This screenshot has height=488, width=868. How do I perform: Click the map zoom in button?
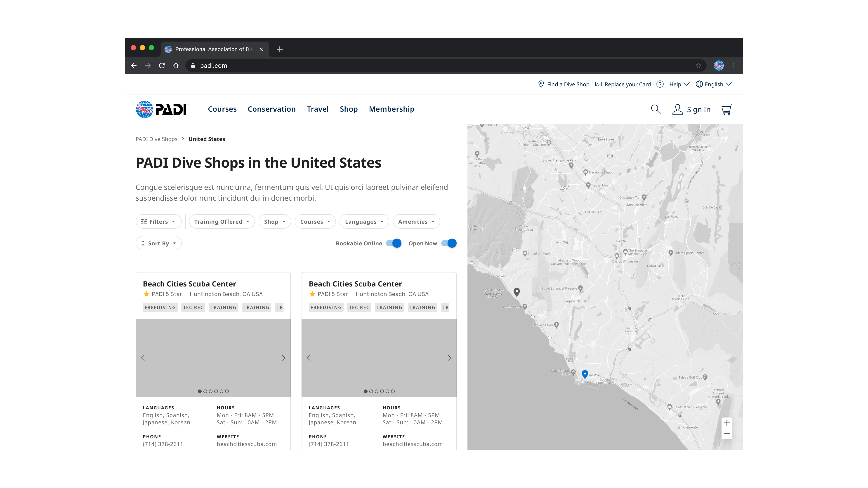pos(727,423)
